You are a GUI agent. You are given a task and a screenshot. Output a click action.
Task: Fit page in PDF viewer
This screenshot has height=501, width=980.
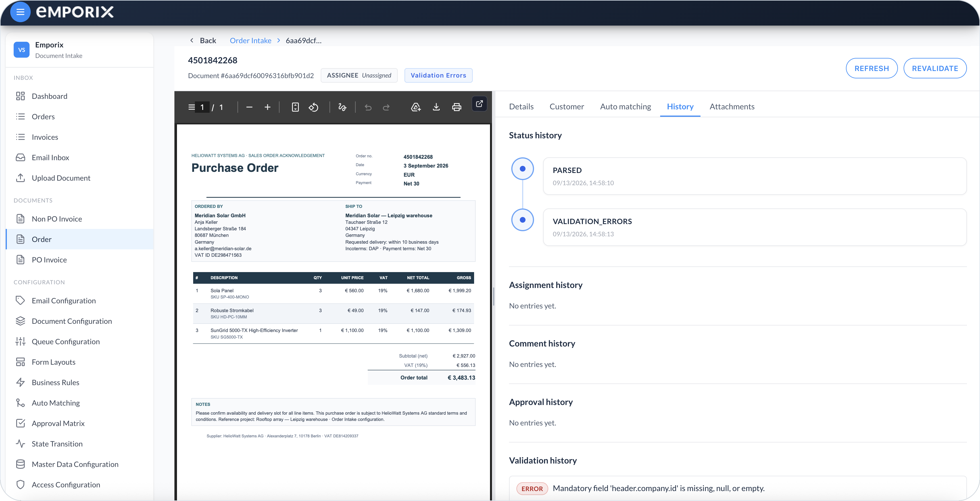295,107
